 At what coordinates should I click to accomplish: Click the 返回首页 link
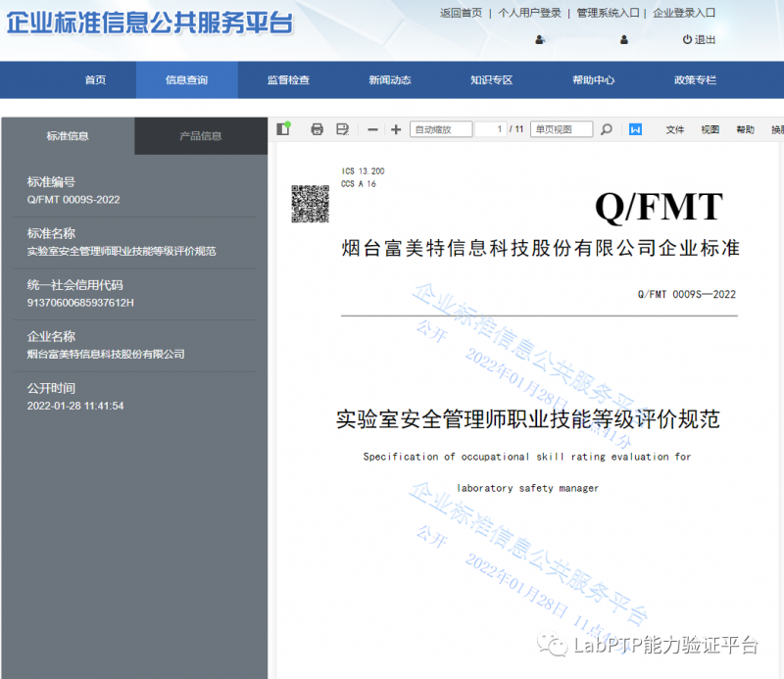point(461,13)
